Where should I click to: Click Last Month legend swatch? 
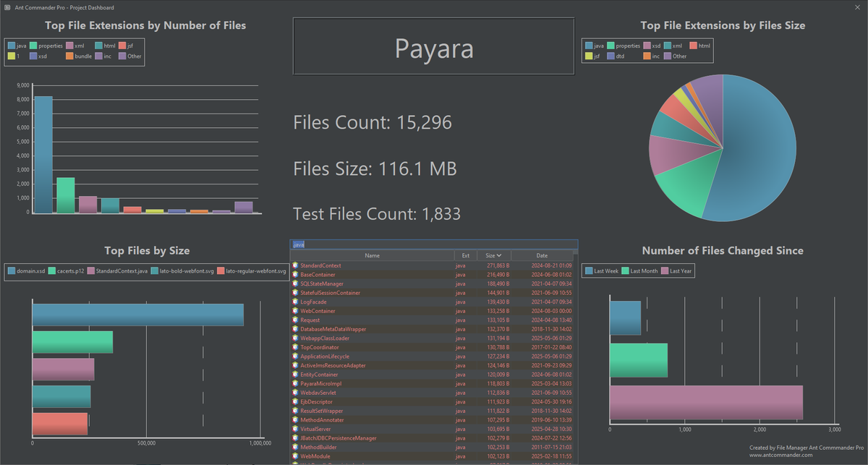tap(625, 270)
